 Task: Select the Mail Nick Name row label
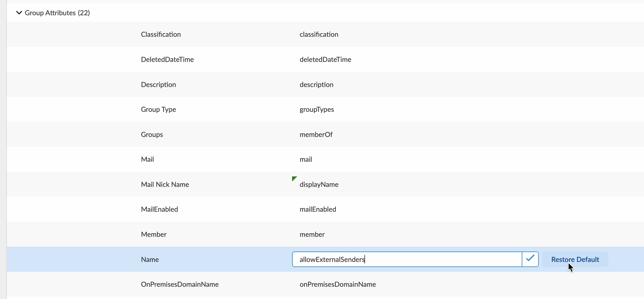coord(165,184)
